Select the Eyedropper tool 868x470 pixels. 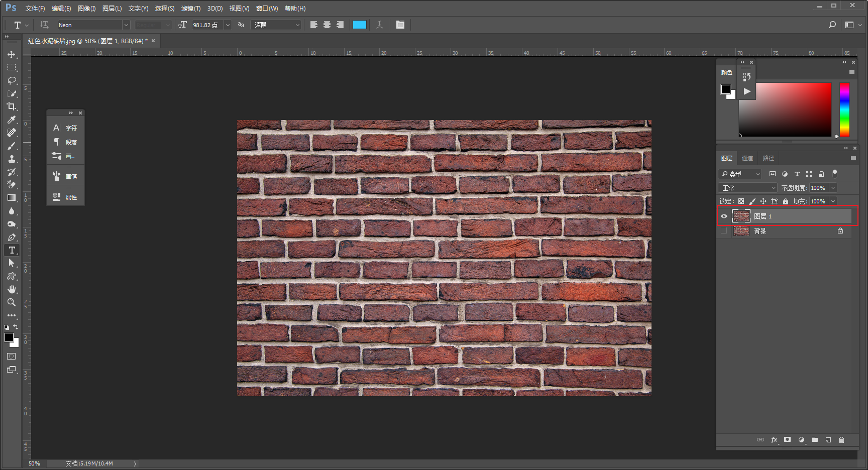pos(12,120)
